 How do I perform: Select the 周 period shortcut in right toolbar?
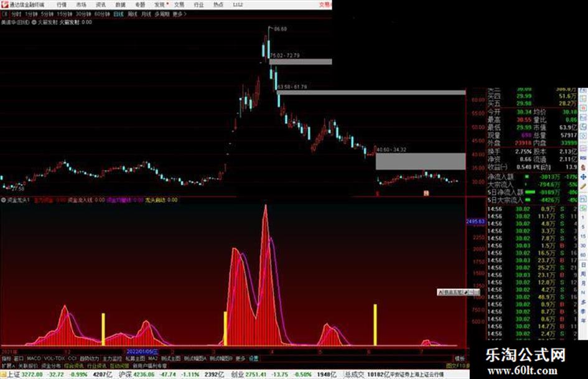pos(583,274)
